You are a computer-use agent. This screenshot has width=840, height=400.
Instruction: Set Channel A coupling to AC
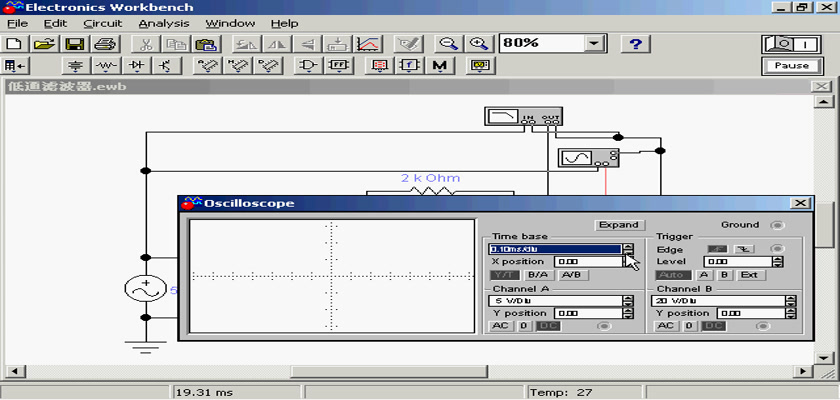pyautogui.click(x=502, y=326)
